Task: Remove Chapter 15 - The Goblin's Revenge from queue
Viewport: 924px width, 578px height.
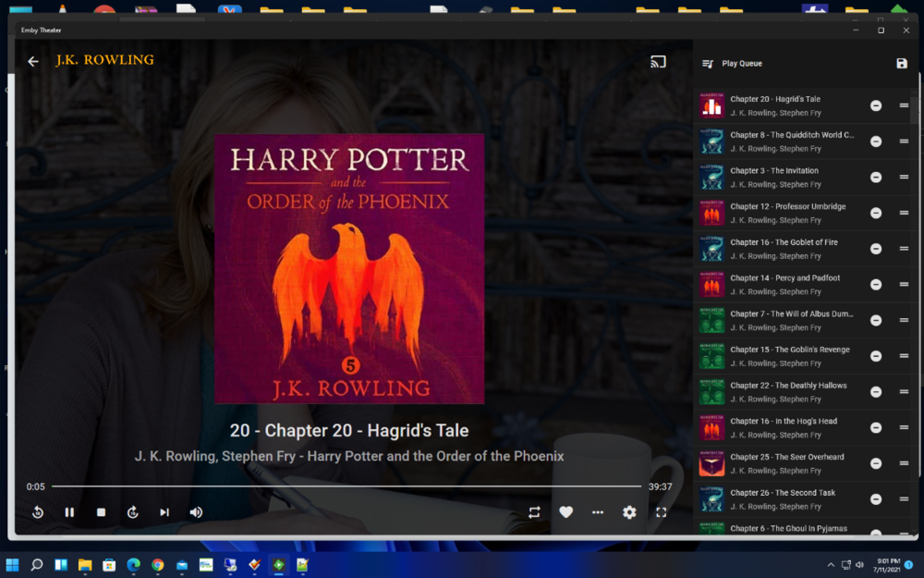Action: tap(876, 356)
